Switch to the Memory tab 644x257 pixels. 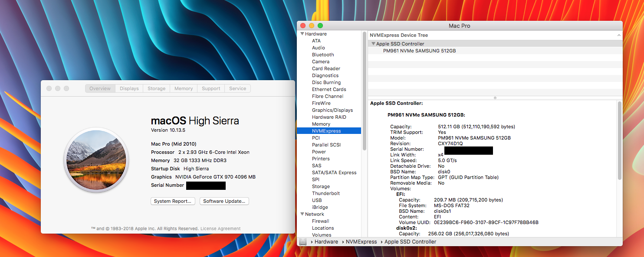click(184, 88)
